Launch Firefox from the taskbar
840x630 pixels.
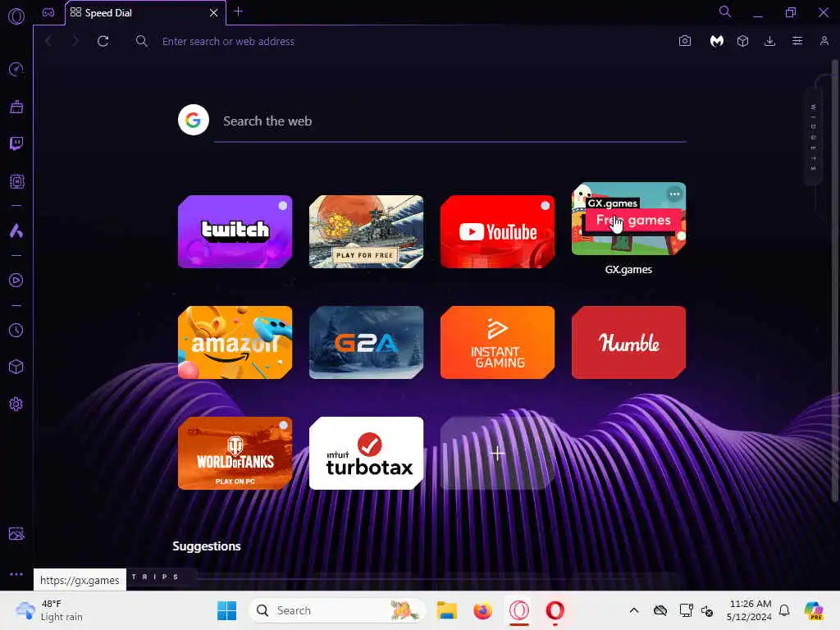tap(482, 610)
